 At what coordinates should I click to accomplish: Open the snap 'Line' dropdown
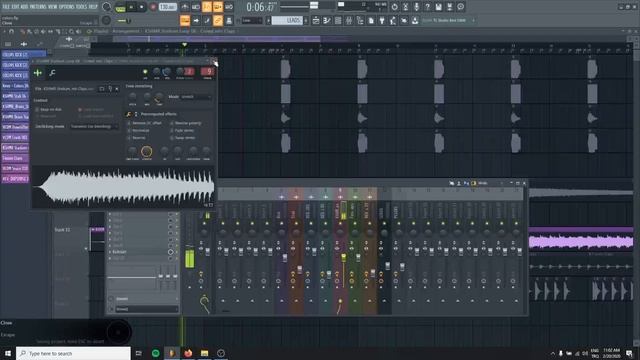pyautogui.click(x=252, y=20)
